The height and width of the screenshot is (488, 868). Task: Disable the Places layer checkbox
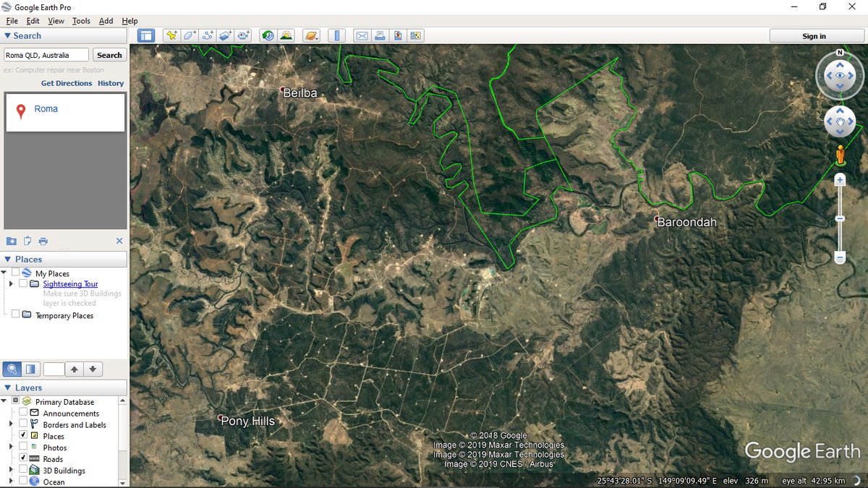coord(23,436)
